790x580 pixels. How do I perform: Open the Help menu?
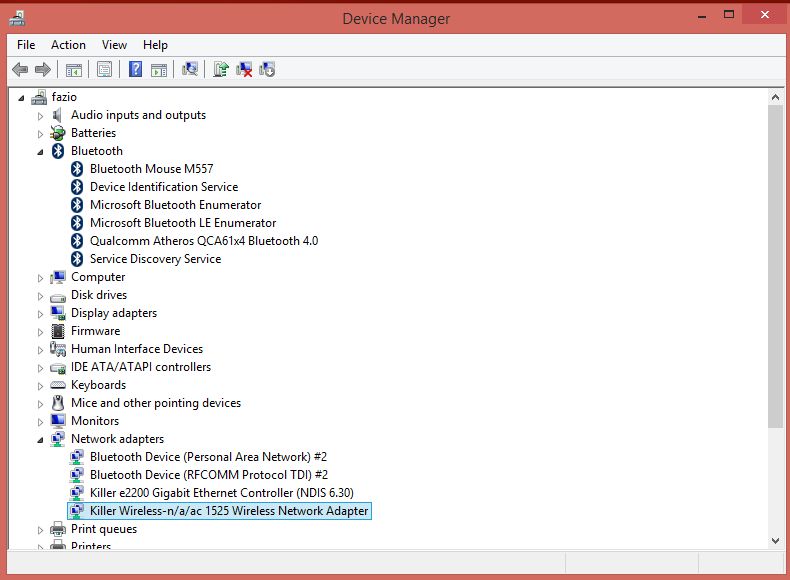tap(155, 45)
